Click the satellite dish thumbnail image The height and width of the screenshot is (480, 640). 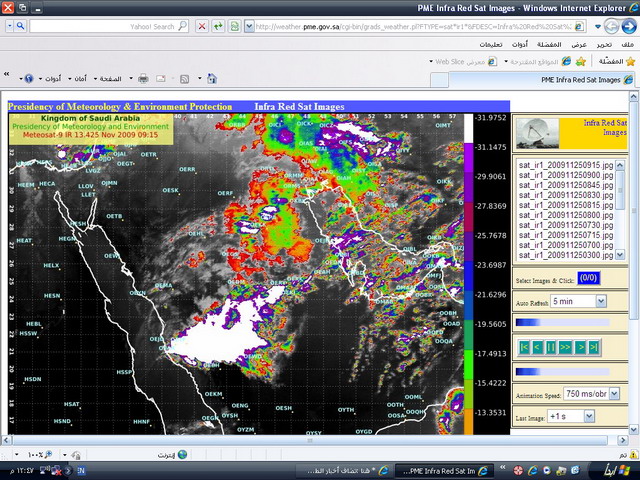coord(537,133)
